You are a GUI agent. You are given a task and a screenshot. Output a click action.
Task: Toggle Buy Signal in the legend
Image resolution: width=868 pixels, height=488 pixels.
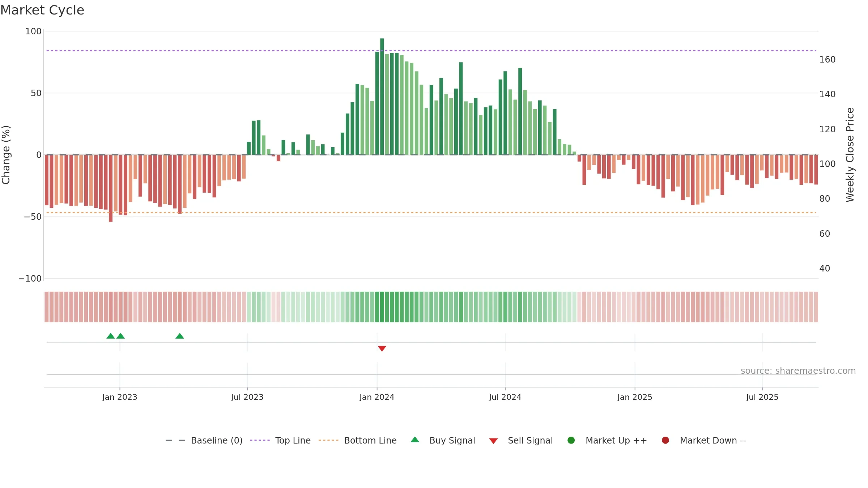pyautogui.click(x=443, y=440)
